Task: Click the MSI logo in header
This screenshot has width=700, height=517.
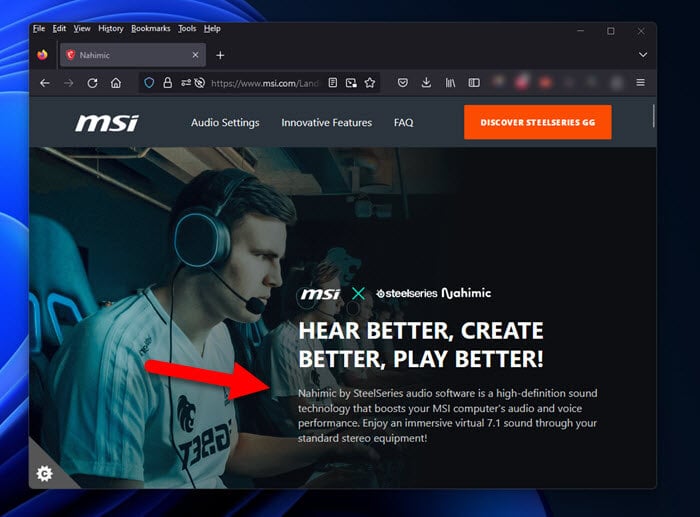Action: click(x=107, y=123)
